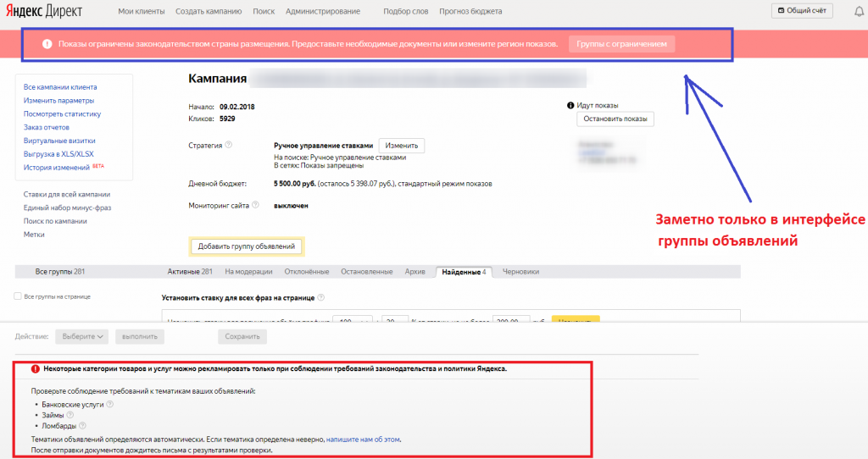Open the notifications bell icon

[860, 11]
